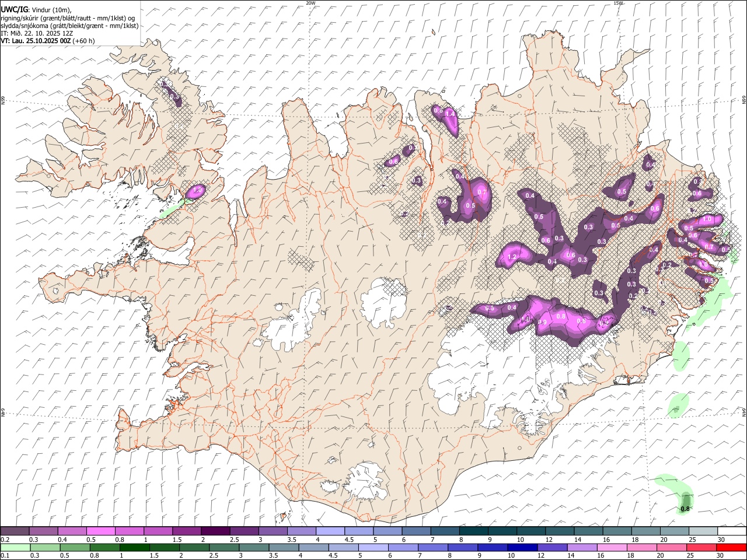Viewport: 747px width, 560px height.
Task: Click the snow legend swatch for 12 mm
Action: [x=559, y=531]
